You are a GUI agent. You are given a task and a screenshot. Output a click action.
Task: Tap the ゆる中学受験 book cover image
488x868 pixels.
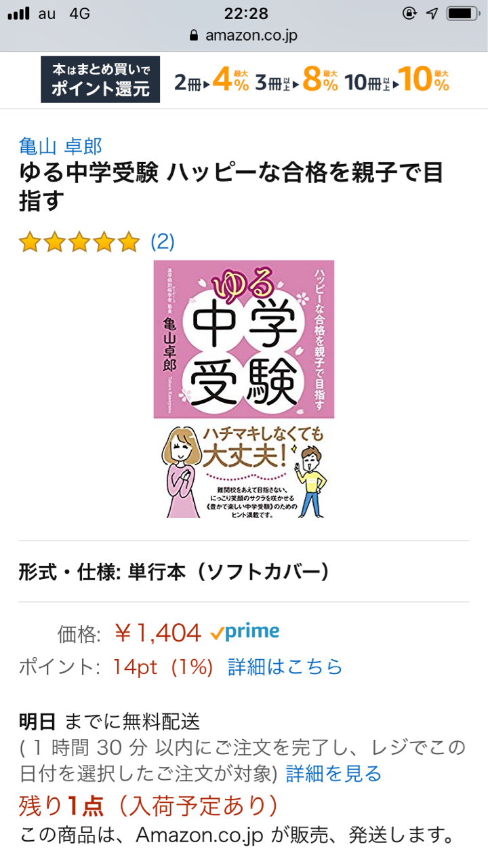(244, 389)
